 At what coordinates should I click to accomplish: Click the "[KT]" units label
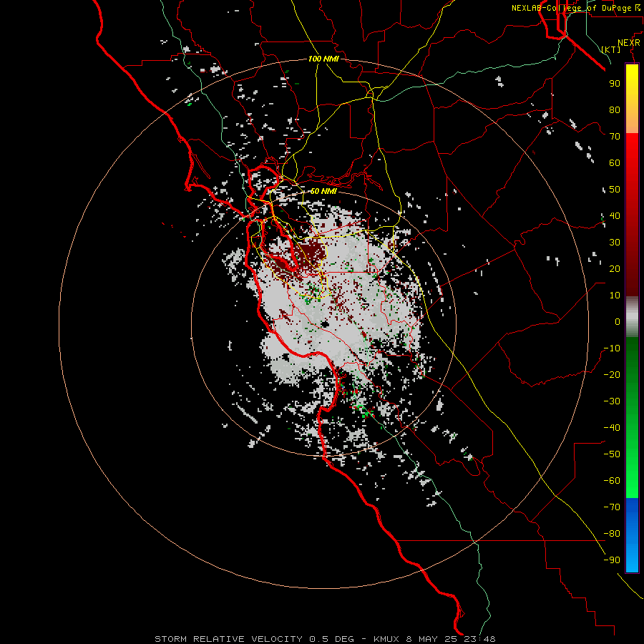(611, 49)
